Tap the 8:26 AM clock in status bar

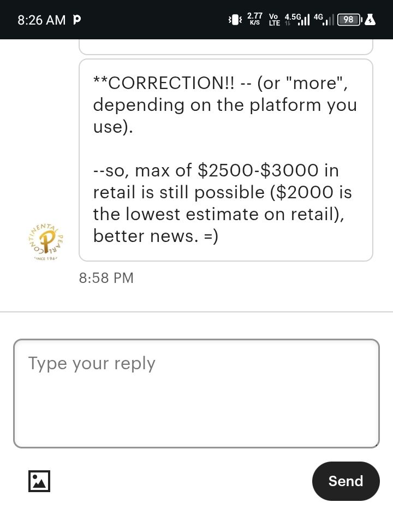(x=41, y=20)
